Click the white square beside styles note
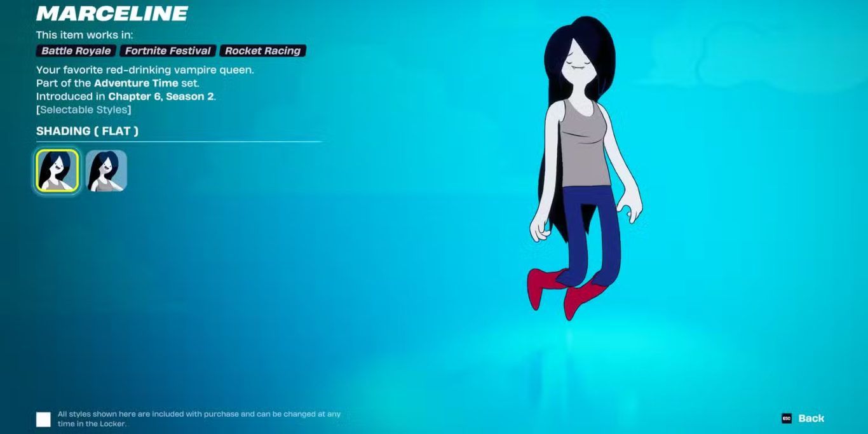 click(43, 419)
